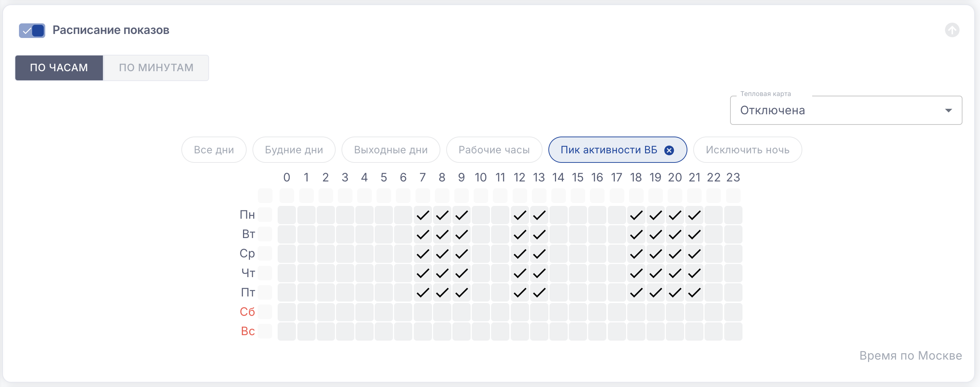The image size is (980, 387).
Task: Toggle the hour 18 column selector
Action: coord(636,196)
